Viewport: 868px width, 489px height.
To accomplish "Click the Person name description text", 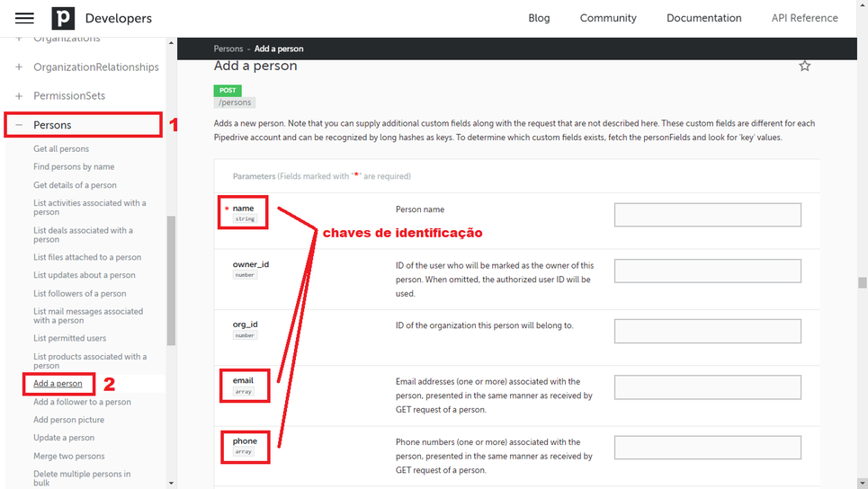I will [420, 209].
